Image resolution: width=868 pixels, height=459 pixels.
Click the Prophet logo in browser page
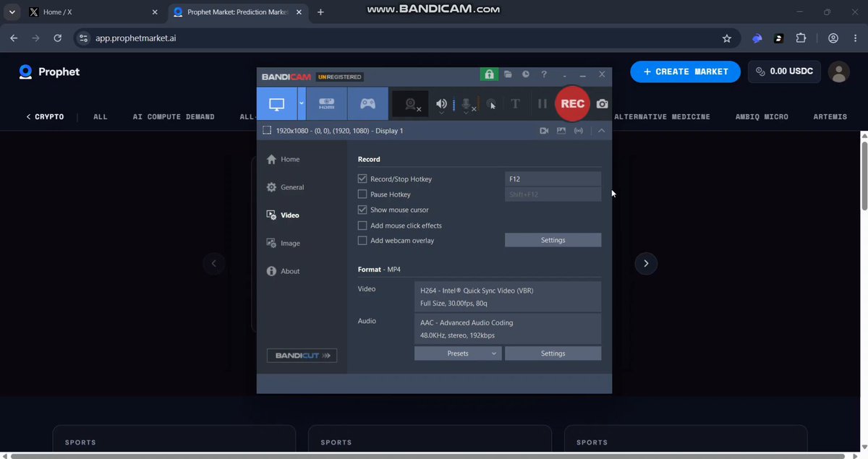point(49,72)
